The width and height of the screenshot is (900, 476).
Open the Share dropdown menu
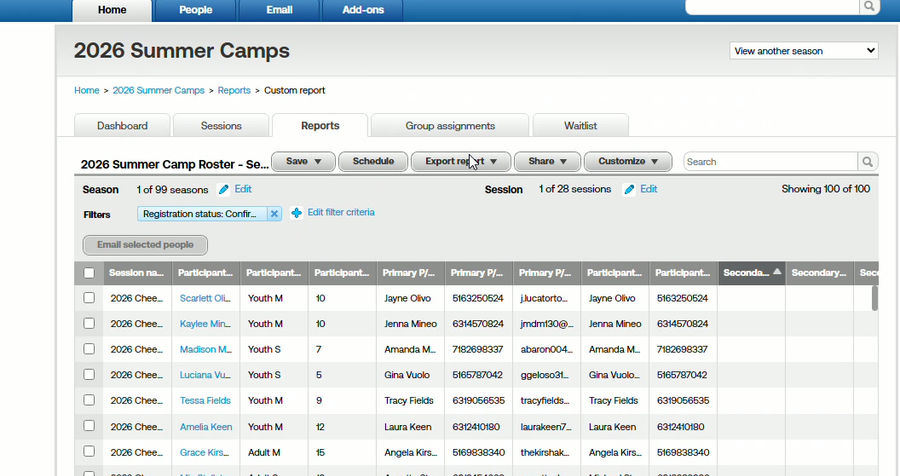547,161
